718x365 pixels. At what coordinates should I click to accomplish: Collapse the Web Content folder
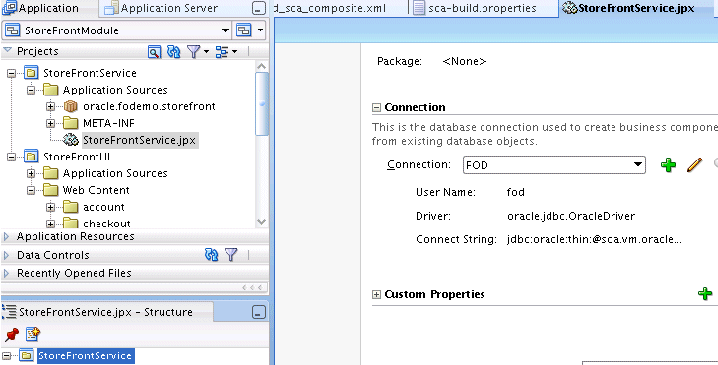point(31,191)
